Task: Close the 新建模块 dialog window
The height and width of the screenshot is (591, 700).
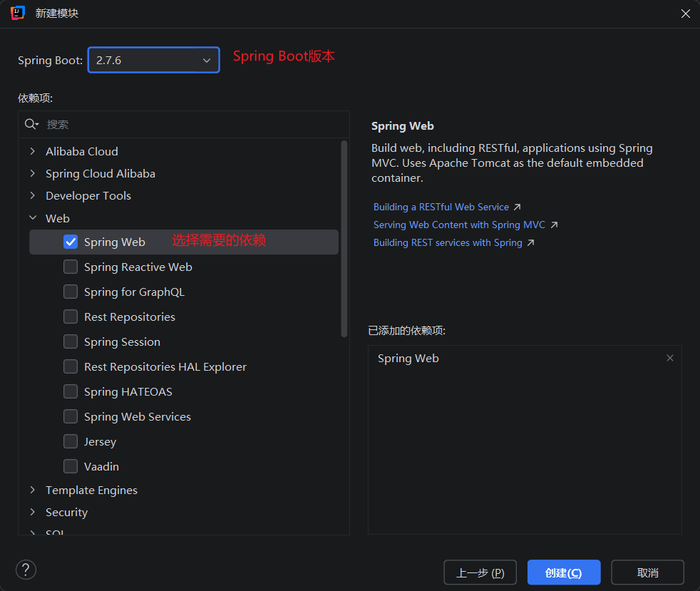Action: pyautogui.click(x=685, y=14)
